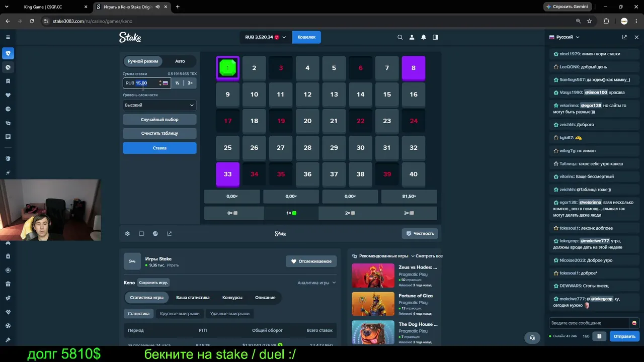Reload the page
This screenshot has height=362, width=644.
pyautogui.click(x=32, y=21)
